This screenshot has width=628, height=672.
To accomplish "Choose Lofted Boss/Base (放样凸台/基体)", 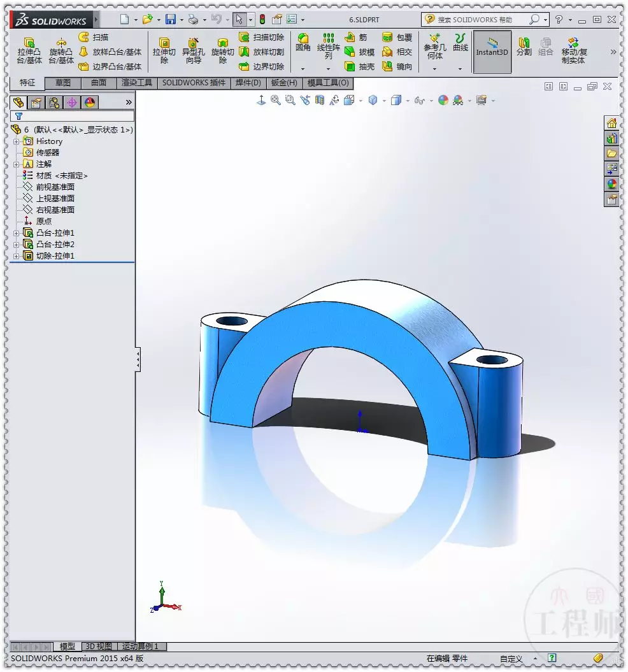I will pos(110,52).
